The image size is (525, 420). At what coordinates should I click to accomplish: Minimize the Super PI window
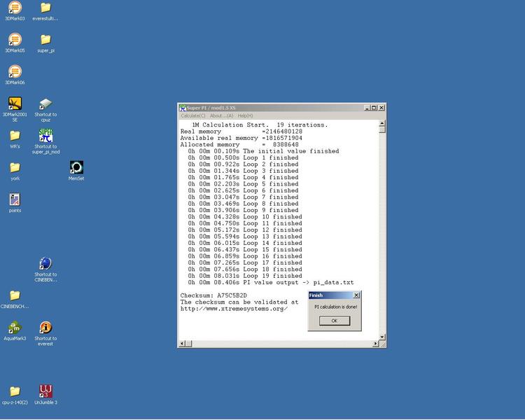[367, 108]
